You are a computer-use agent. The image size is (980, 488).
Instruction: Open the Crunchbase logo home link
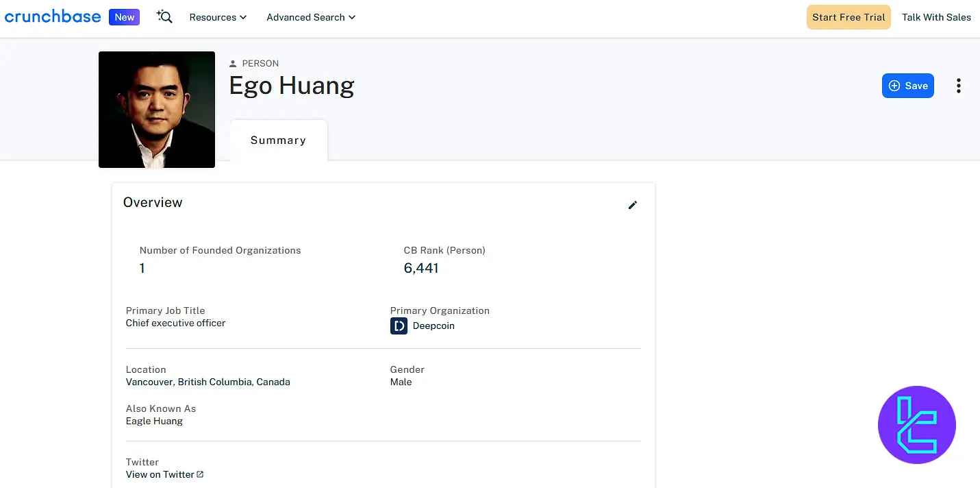coord(53,17)
